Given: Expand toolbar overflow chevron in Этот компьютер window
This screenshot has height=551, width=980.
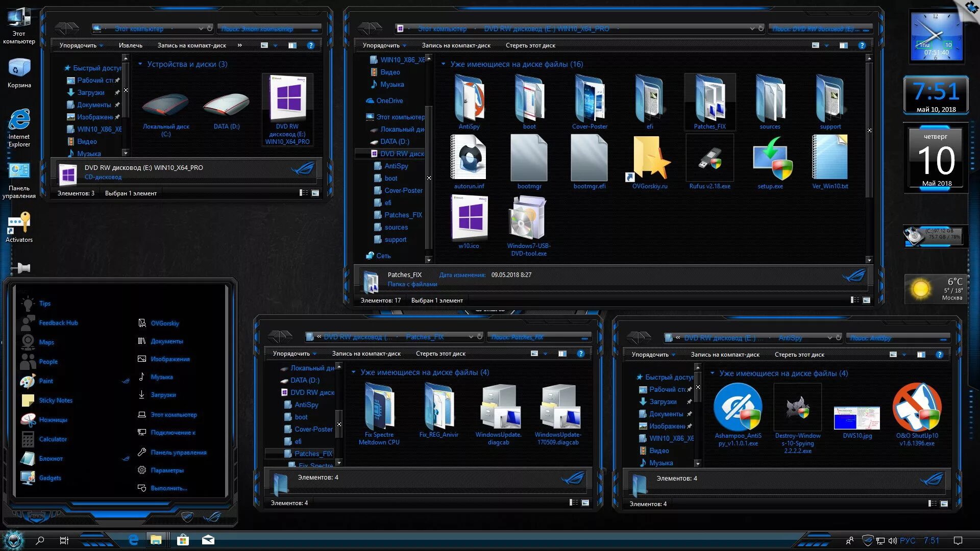Looking at the screenshot, I should tap(240, 45).
